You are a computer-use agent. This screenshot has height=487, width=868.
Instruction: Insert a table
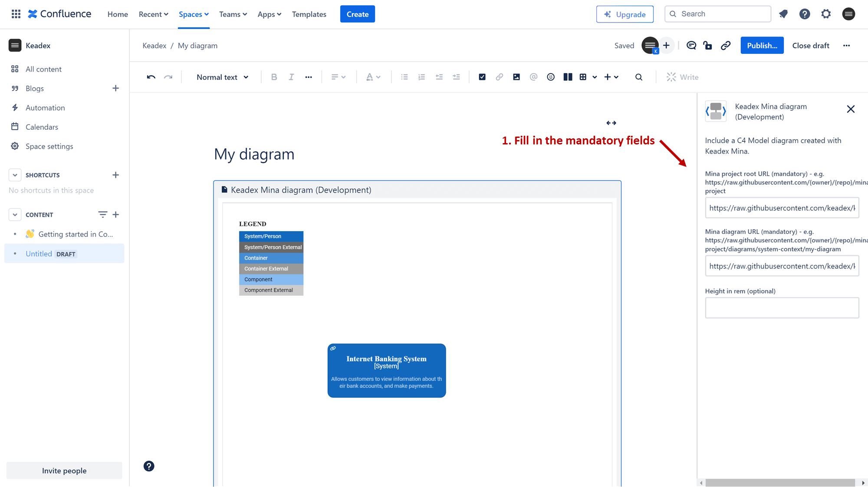pyautogui.click(x=583, y=77)
